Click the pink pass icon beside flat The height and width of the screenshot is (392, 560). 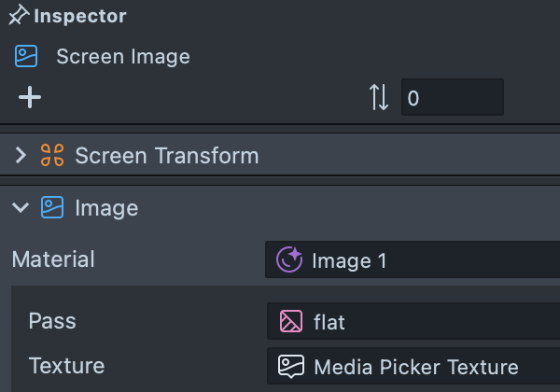tap(291, 322)
